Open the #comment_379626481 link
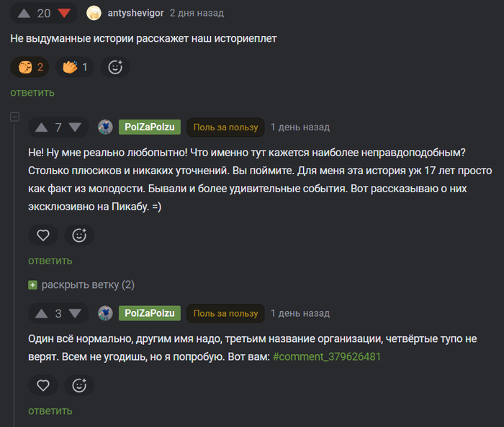Image resolution: width=504 pixels, height=427 pixels. tap(327, 356)
